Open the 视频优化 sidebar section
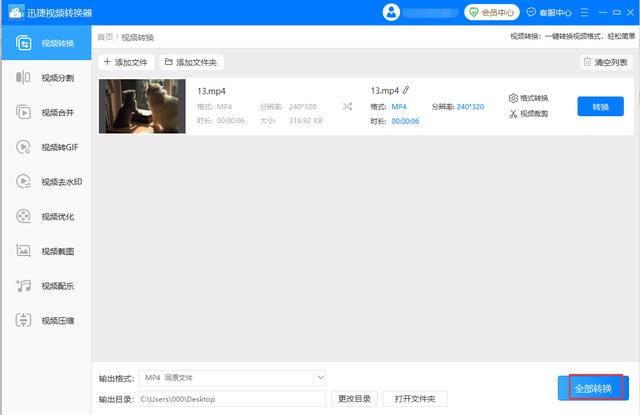 click(47, 216)
